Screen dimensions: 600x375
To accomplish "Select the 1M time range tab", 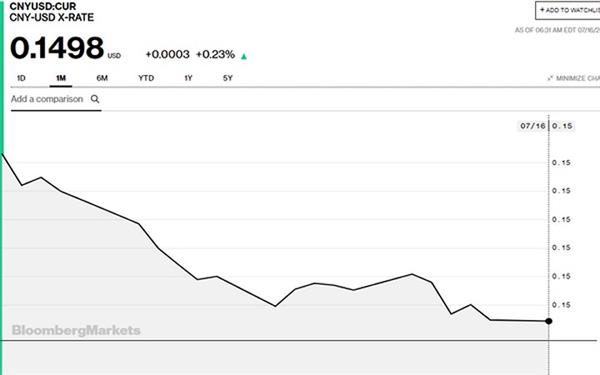I will pyautogui.click(x=61, y=78).
